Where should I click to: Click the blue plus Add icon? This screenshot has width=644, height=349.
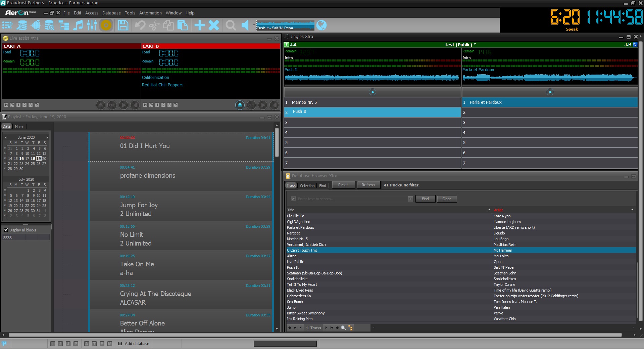(199, 25)
